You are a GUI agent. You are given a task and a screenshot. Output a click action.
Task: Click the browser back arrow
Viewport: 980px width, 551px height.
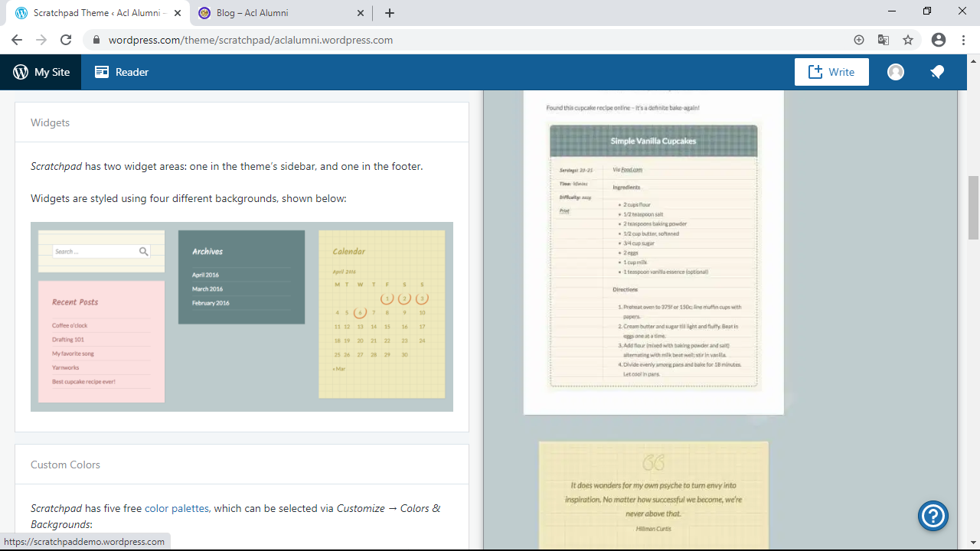tap(17, 40)
